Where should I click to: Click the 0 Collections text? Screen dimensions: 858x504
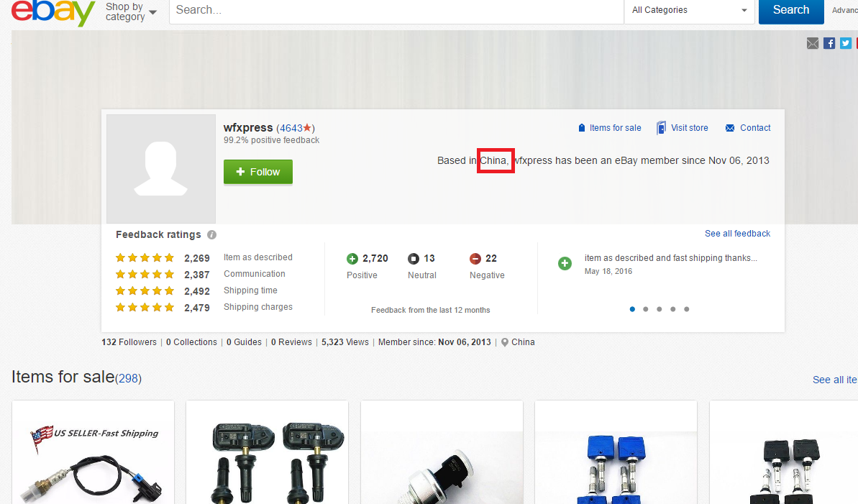coord(191,342)
